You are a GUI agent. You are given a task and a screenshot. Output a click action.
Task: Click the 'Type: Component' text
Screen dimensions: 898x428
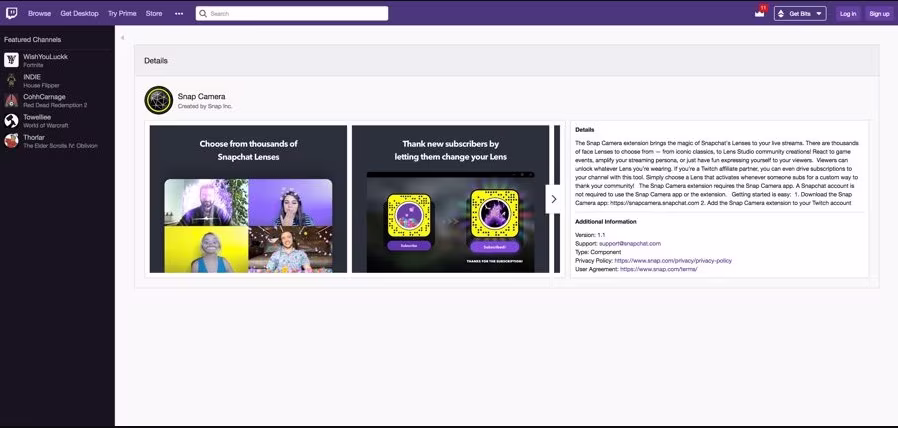(x=598, y=252)
